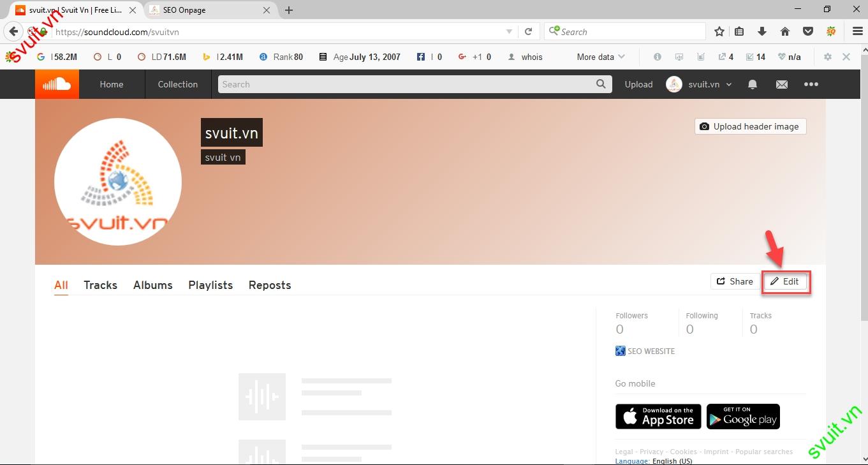Open a new browser tab
Screen dimensions: 868x465
pyautogui.click(x=289, y=10)
